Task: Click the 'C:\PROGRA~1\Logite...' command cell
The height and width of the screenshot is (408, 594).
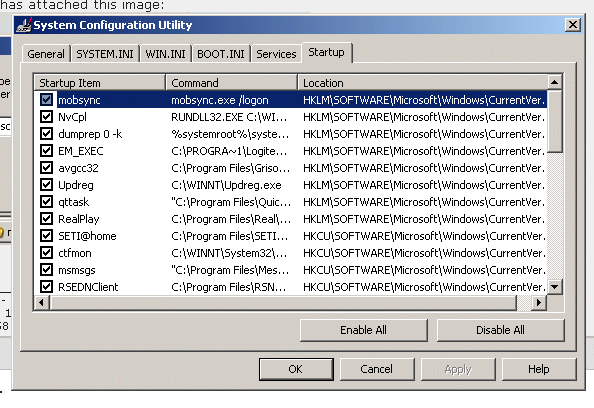Action: 229,151
